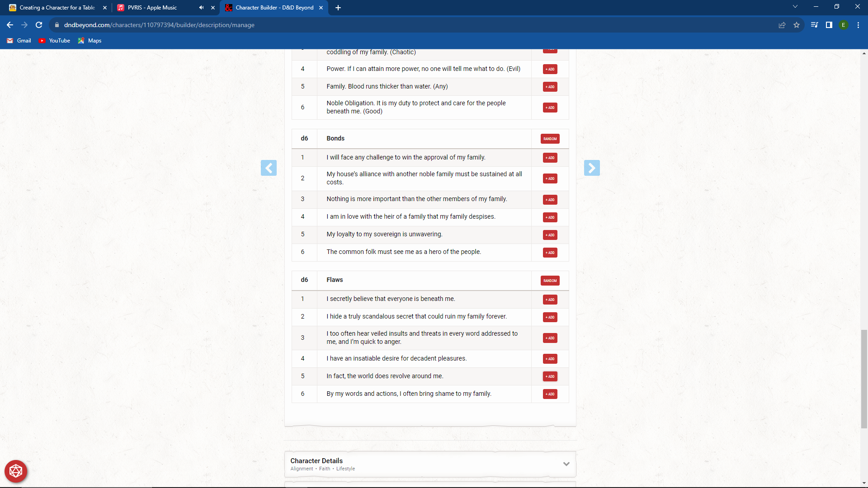Click the profile avatar icon
This screenshot has width=868, height=488.
pos(844,25)
